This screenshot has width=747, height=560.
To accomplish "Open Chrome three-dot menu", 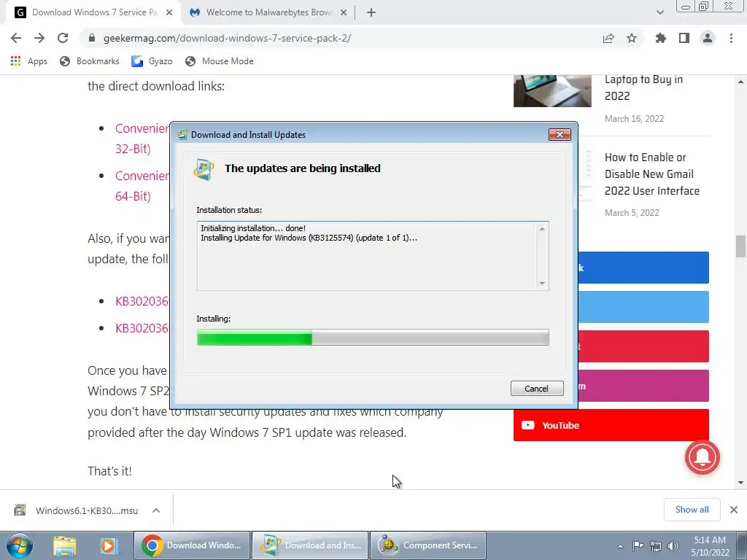I will [x=731, y=38].
